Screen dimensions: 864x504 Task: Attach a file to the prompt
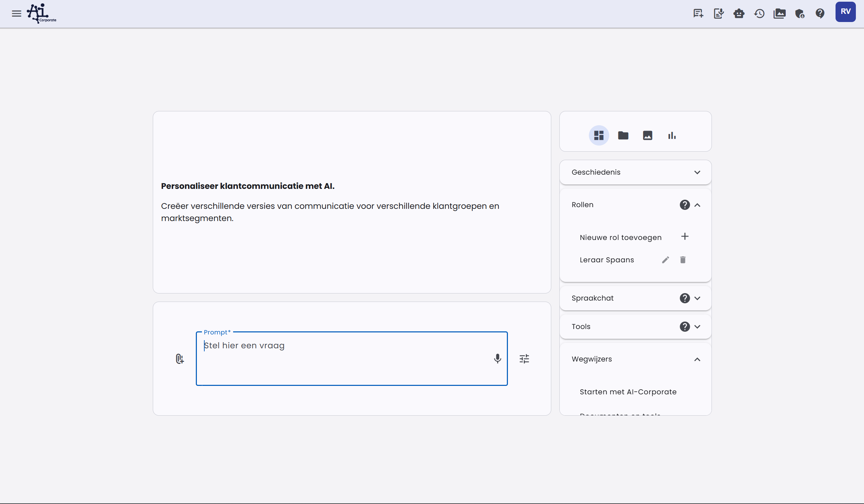click(179, 358)
